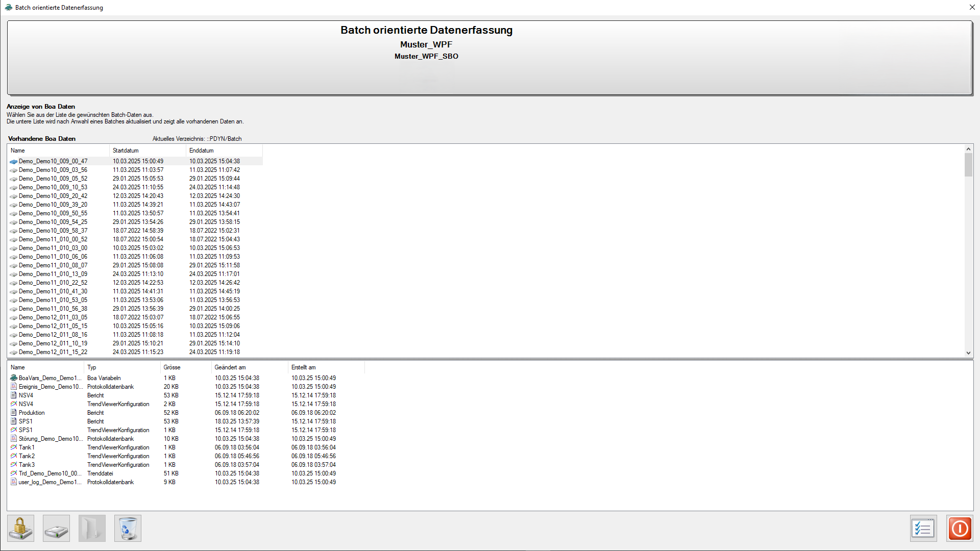Select batch Demo_Demo12_011_10_19
Image resolution: width=980 pixels, height=551 pixels.
[135, 343]
